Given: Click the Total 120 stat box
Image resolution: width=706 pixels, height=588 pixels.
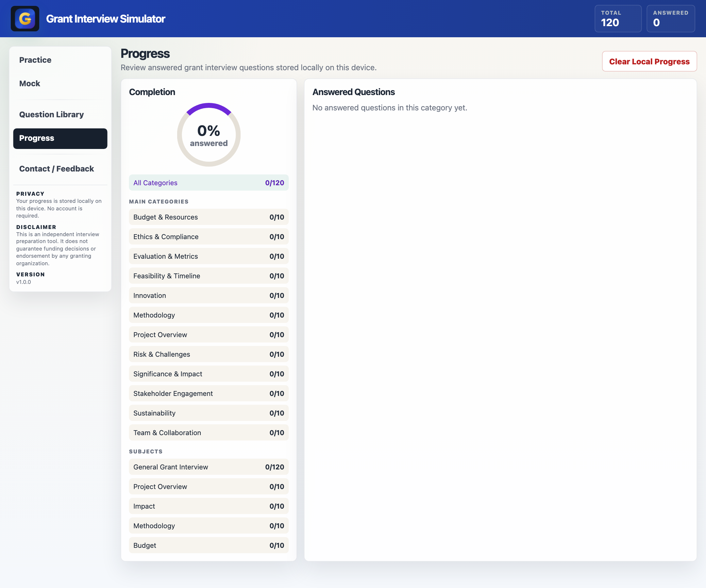Looking at the screenshot, I should point(618,19).
